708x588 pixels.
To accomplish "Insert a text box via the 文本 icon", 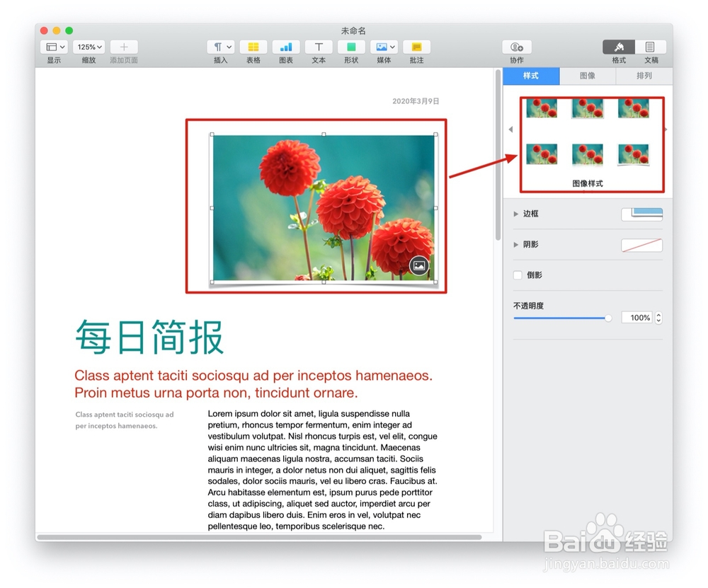I will (319, 47).
